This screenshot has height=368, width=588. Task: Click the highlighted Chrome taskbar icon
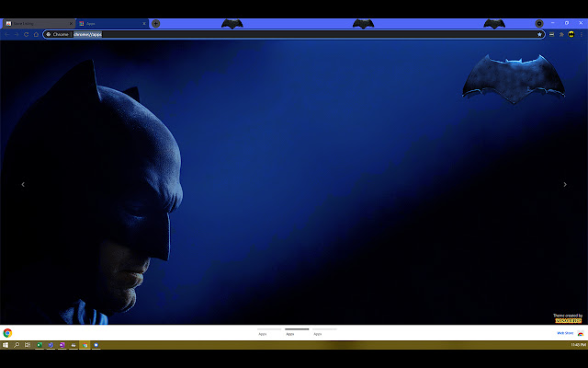tap(85, 345)
